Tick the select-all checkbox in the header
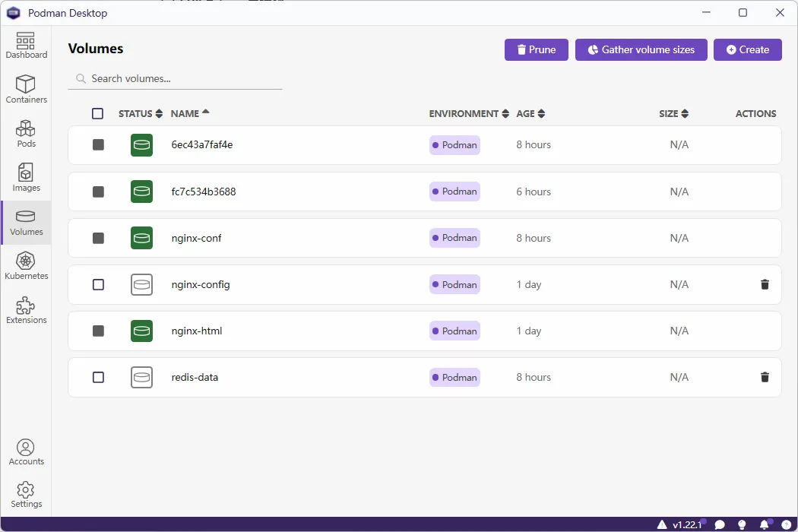The image size is (798, 532). 97,114
